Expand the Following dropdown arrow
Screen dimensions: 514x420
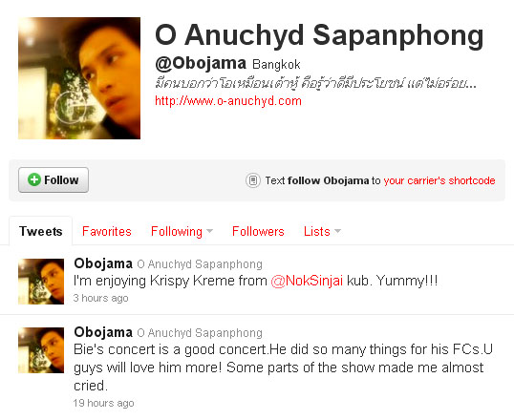pyautogui.click(x=209, y=231)
